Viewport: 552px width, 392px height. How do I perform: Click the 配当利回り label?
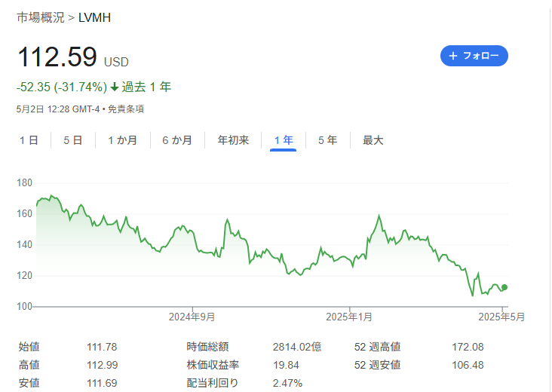coord(213,383)
